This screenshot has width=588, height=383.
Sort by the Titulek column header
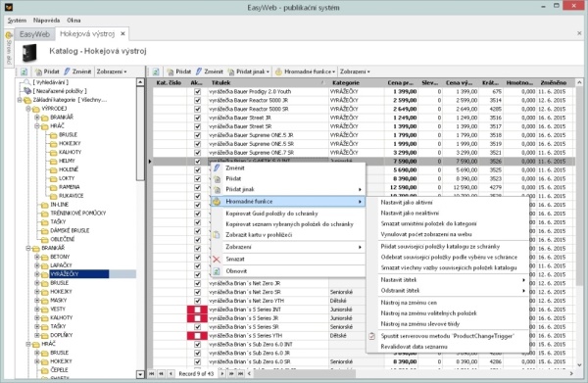click(x=268, y=83)
